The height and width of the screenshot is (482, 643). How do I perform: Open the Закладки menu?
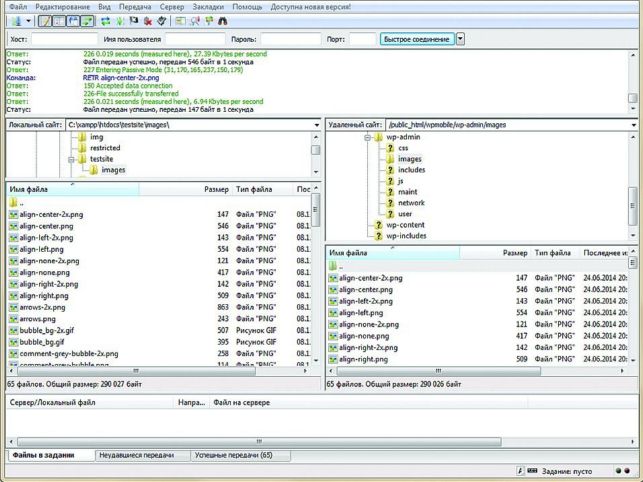tap(208, 7)
